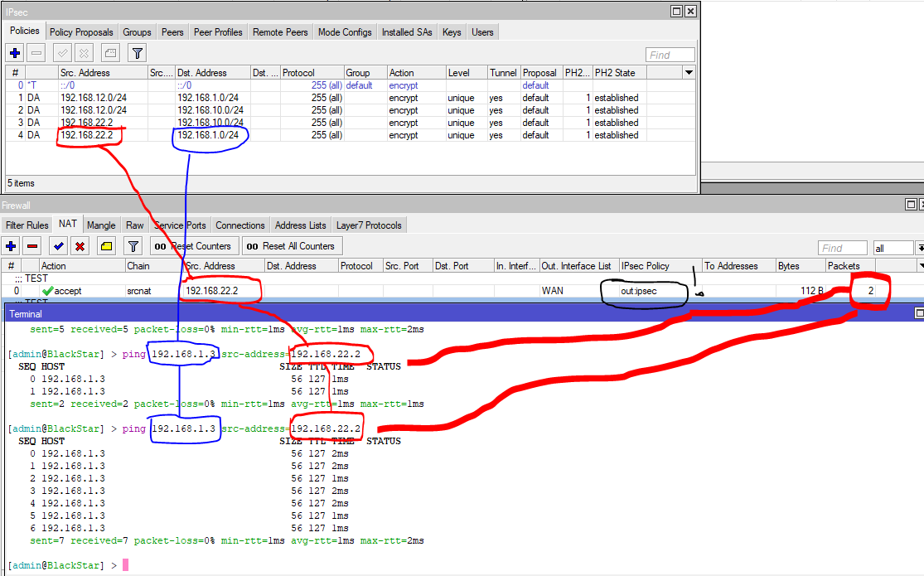Open the 'all' chain filter dropdown in Firewall

(x=919, y=248)
